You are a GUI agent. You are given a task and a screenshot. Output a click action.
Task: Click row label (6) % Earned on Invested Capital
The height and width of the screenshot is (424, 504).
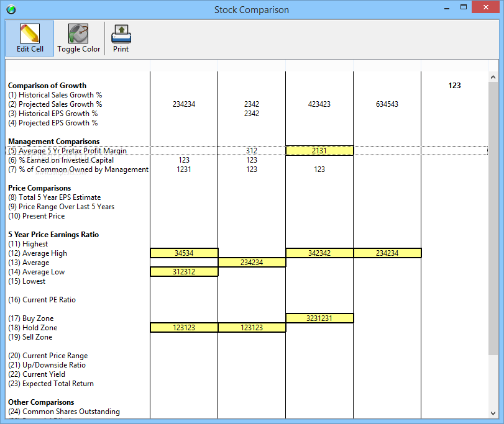(x=61, y=160)
